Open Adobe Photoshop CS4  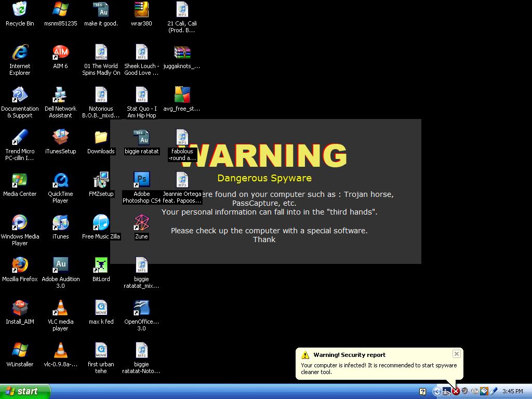click(141, 180)
